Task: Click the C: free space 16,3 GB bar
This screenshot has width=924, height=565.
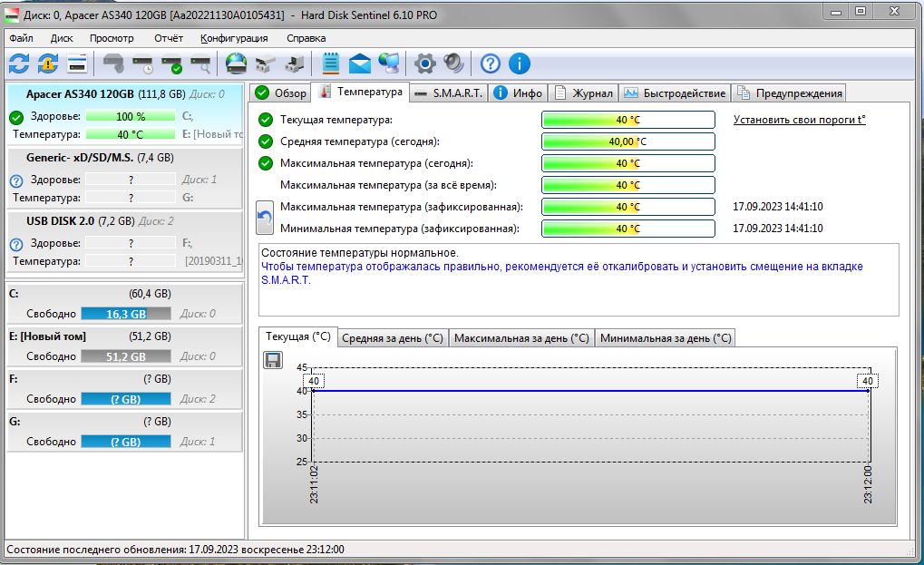Action: 126,314
